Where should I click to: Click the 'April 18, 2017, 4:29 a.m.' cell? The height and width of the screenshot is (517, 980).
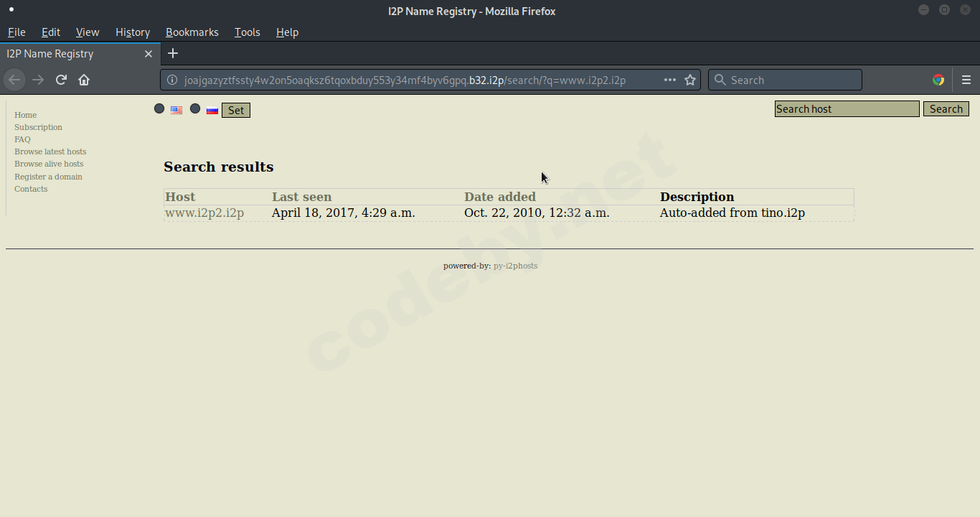344,213
